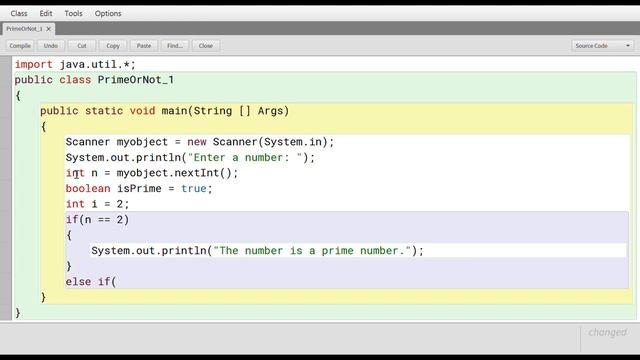Screen dimensions: 640x360
Task: Click the Paste button
Action: [x=144, y=46]
